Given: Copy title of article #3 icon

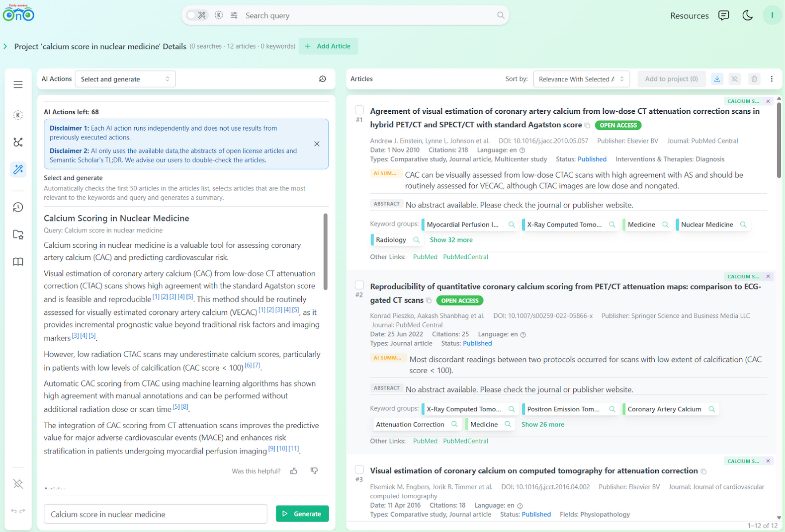Looking at the screenshot, I should [x=703, y=471].
